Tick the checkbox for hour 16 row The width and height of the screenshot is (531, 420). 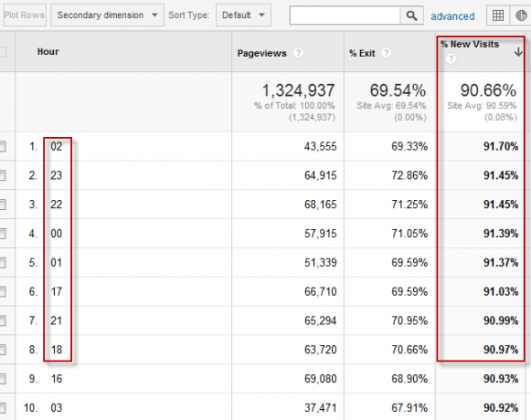point(2,379)
